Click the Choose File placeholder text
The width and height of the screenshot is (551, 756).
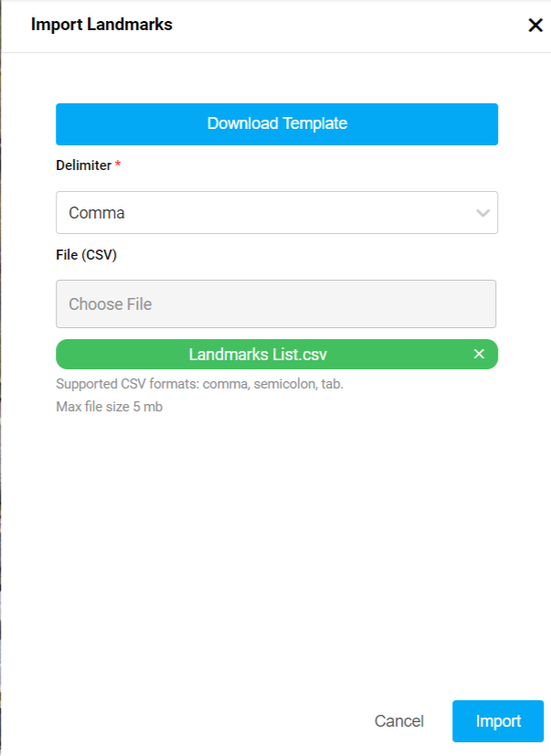[111, 304]
